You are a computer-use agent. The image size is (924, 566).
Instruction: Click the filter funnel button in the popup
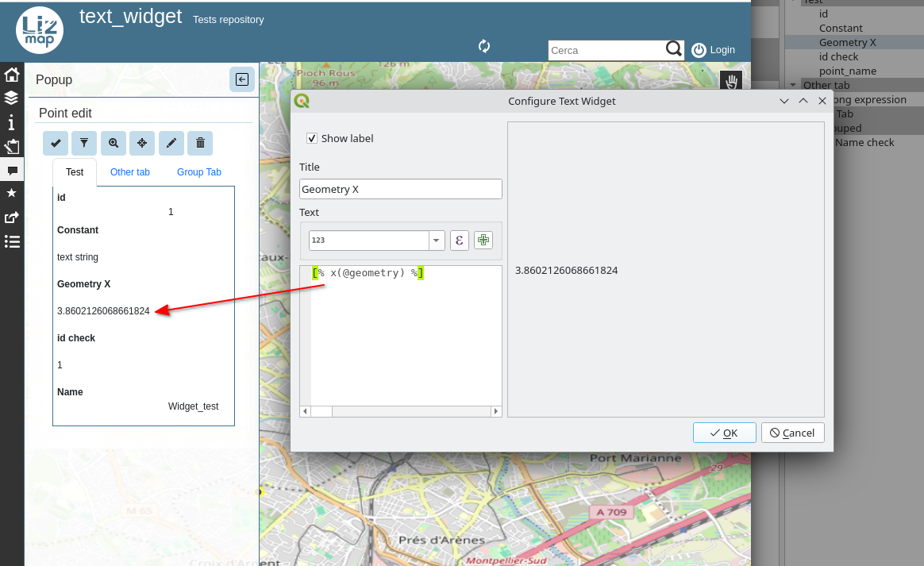pyautogui.click(x=83, y=143)
